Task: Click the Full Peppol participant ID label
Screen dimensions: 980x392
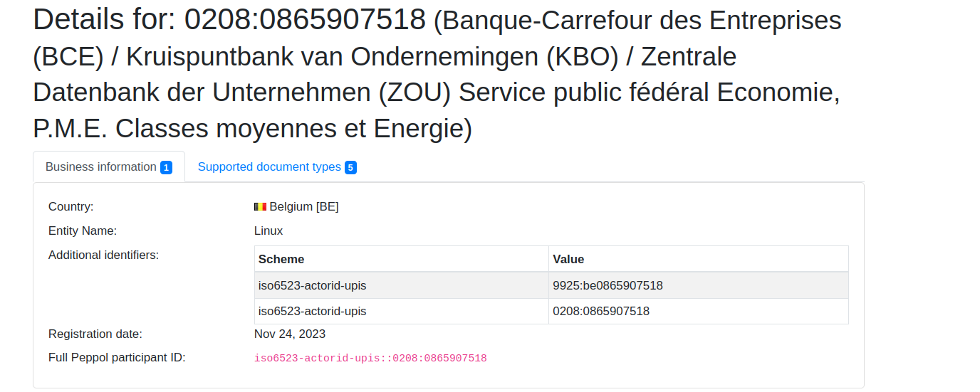Action: point(117,358)
